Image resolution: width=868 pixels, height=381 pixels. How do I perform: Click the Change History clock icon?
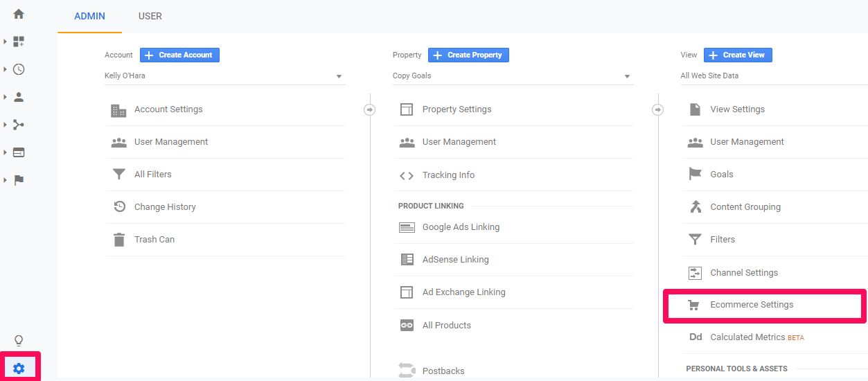[119, 206]
